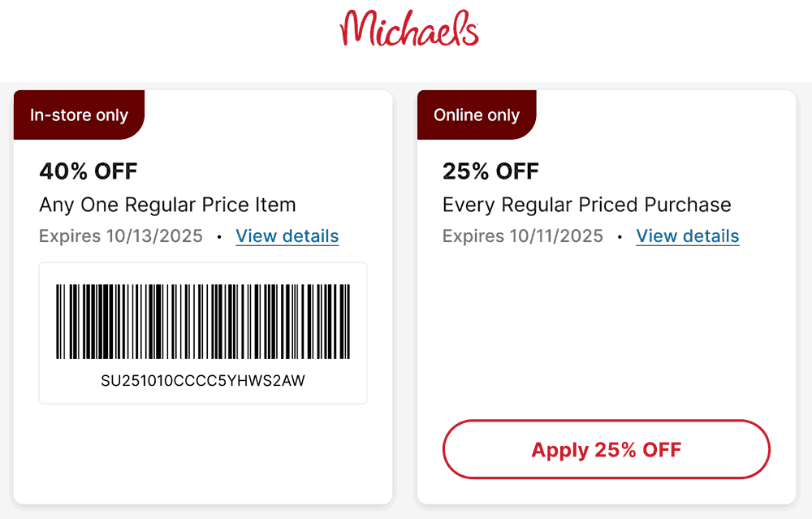
Task: Click the Every Regular Priced Purchase text
Action: 586,205
